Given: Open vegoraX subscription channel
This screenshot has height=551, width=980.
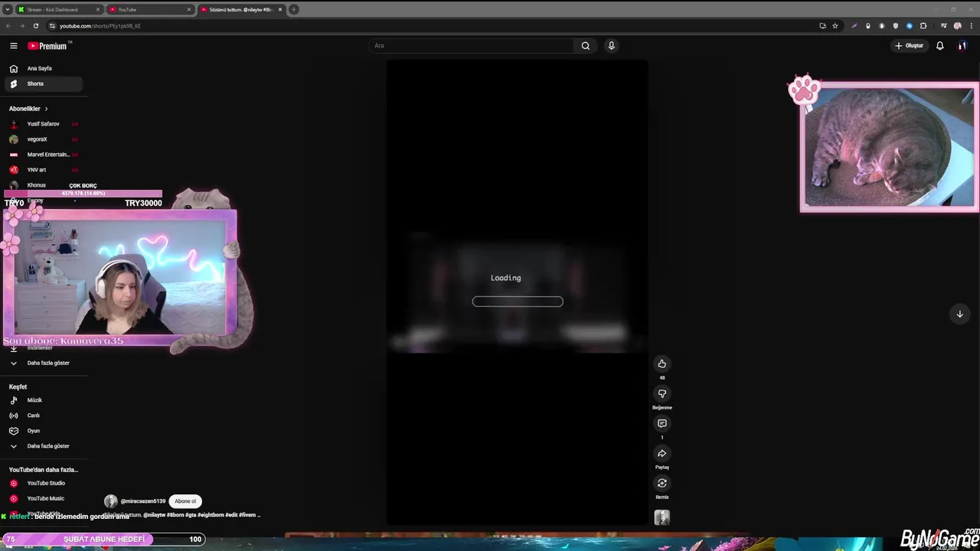Looking at the screenshot, I should pos(44,139).
